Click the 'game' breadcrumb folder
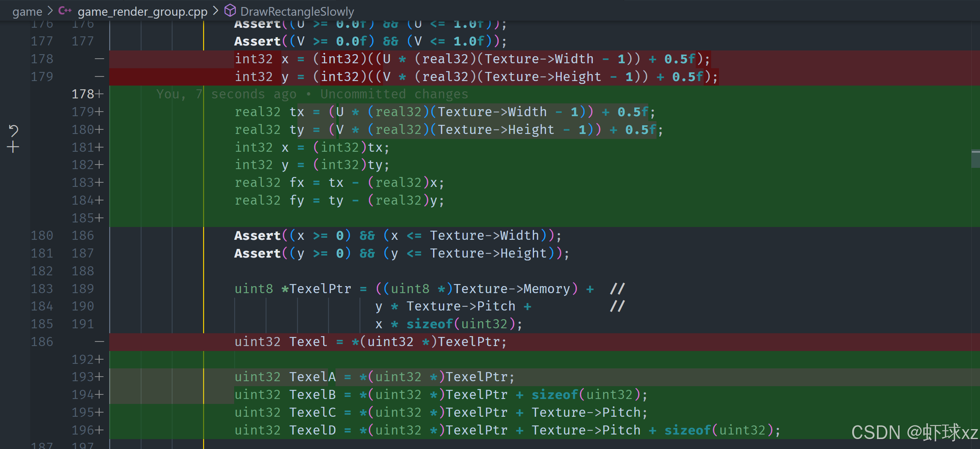This screenshot has height=449, width=980. click(27, 11)
